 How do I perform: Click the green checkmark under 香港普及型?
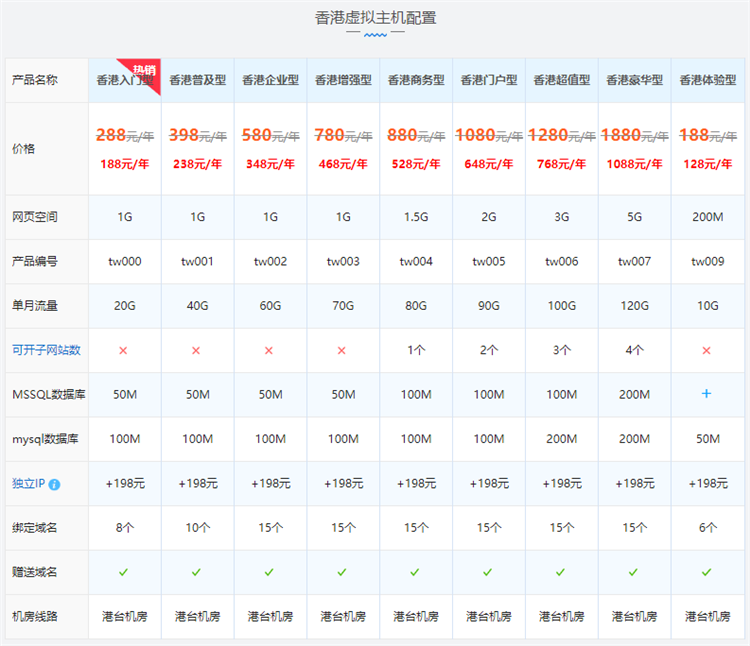(x=197, y=572)
